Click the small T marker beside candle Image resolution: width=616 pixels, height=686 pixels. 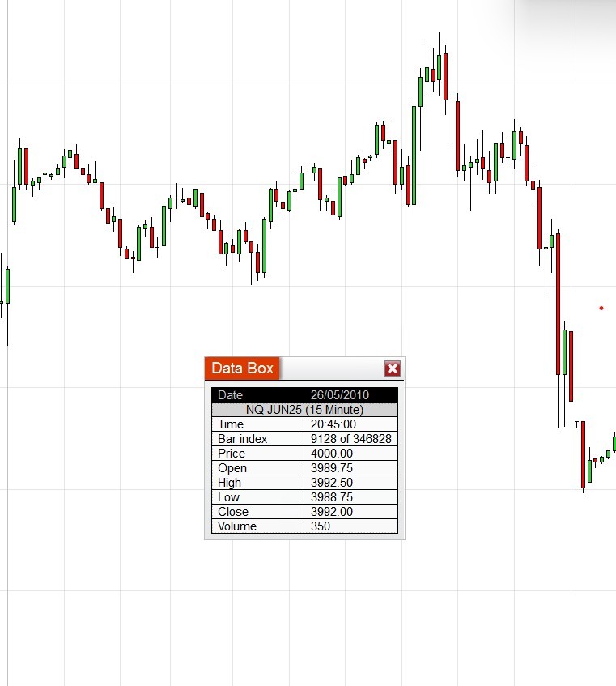pyautogui.click(x=577, y=424)
